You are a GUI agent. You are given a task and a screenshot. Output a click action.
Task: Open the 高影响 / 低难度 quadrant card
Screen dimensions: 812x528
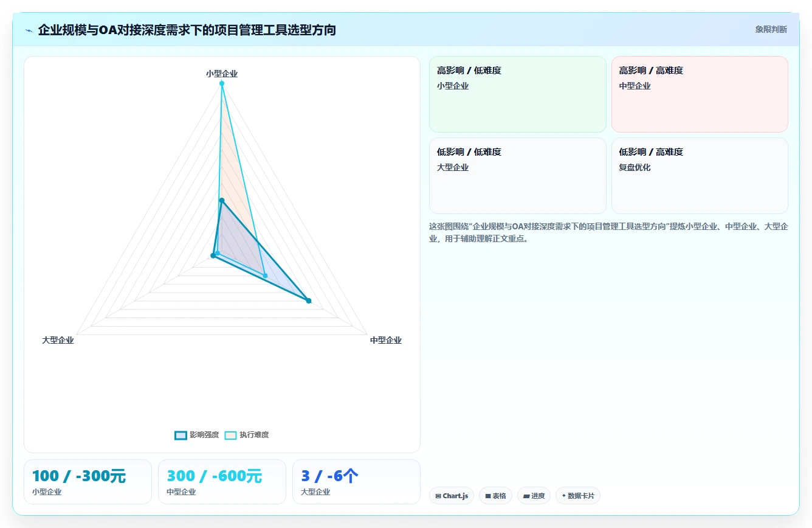[518, 94]
